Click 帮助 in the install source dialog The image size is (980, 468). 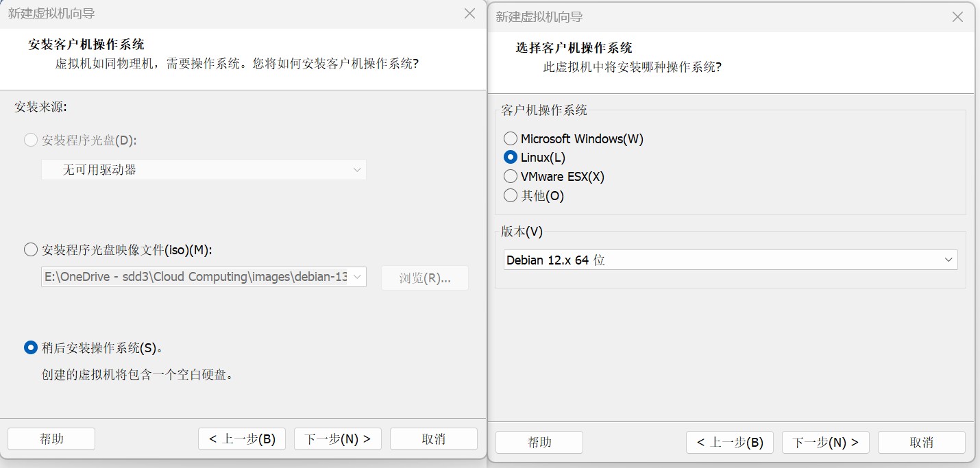point(51,439)
